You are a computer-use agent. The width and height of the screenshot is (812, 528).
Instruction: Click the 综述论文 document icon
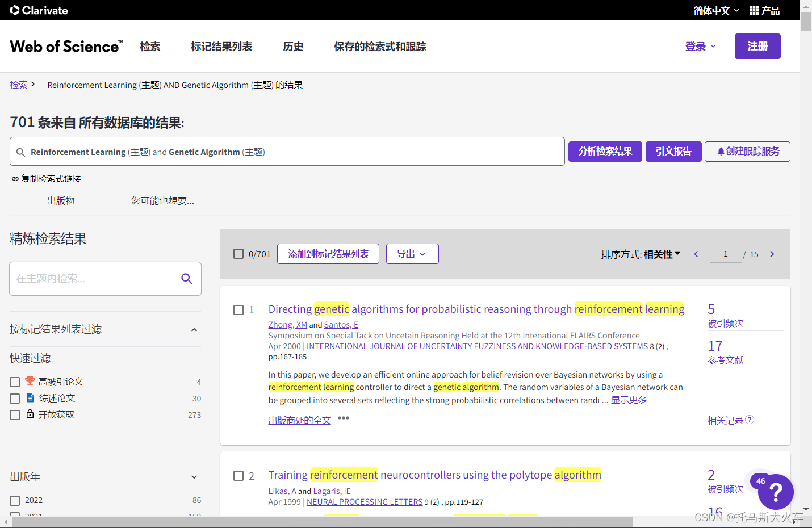coord(31,398)
